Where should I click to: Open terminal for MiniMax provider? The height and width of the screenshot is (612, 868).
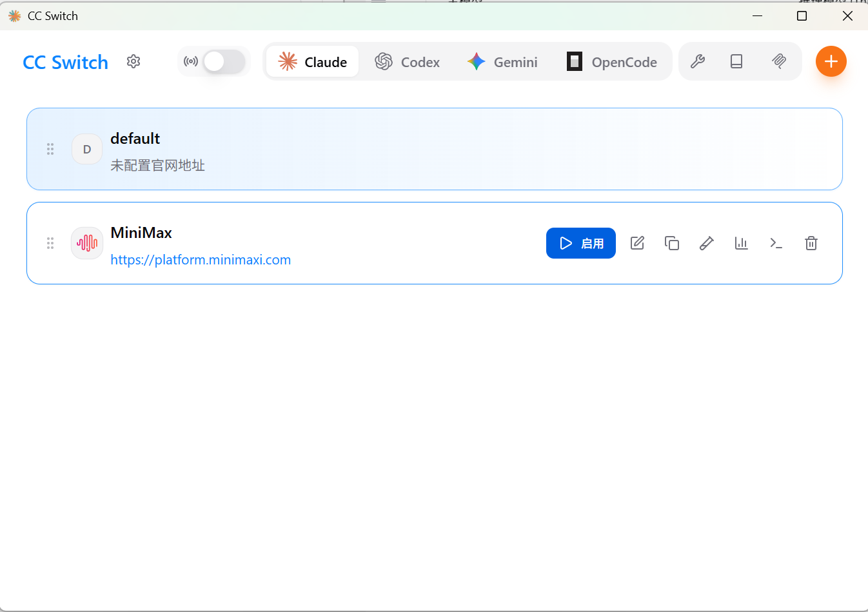click(x=776, y=243)
